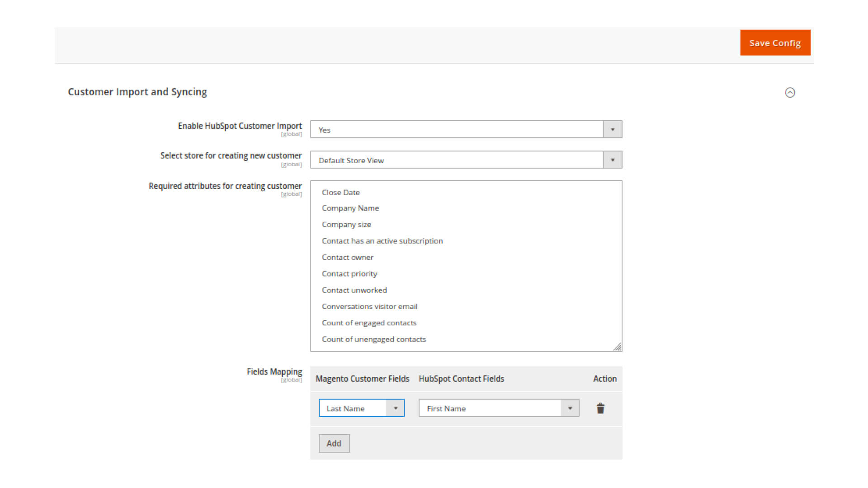Select Contact has an active subscription option
Screen dimensions: 868x488
pos(382,241)
